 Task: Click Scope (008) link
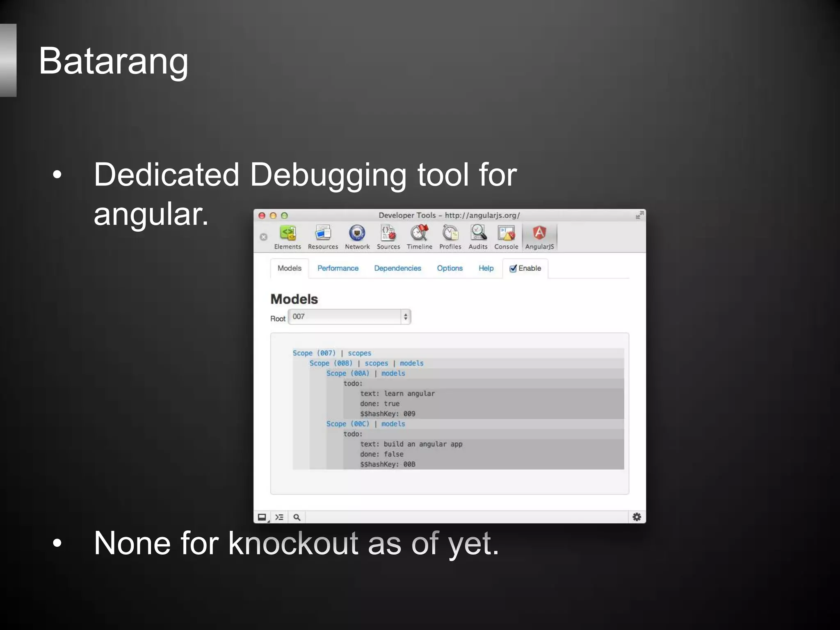pyautogui.click(x=331, y=363)
